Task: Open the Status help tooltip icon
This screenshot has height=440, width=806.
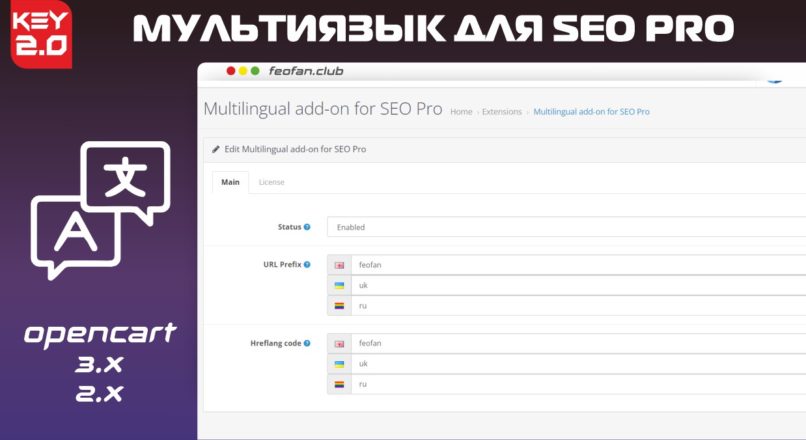Action: (307, 227)
